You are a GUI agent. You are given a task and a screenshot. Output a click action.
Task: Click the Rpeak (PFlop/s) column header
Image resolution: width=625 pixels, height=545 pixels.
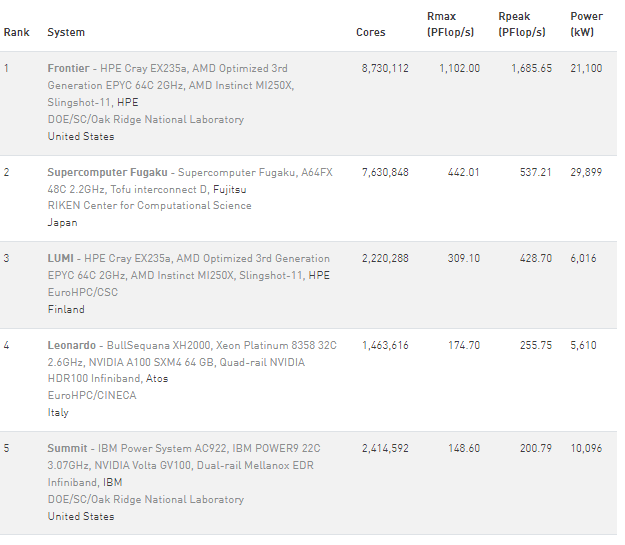tap(522, 25)
